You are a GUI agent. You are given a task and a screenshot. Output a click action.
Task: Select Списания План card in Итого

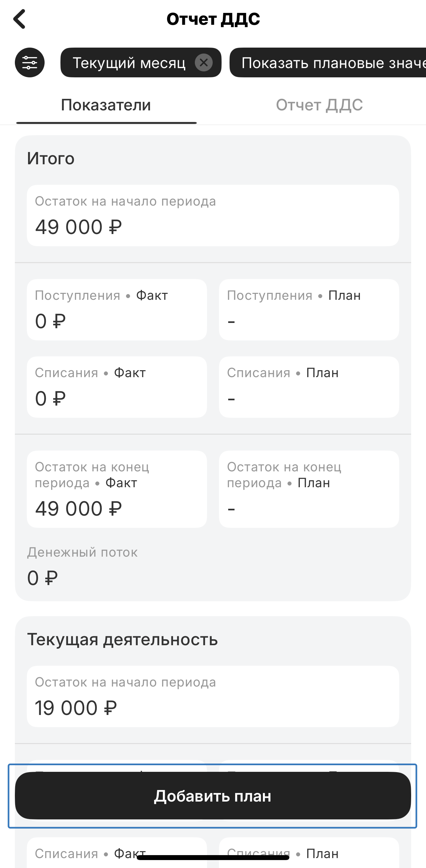coord(309,387)
